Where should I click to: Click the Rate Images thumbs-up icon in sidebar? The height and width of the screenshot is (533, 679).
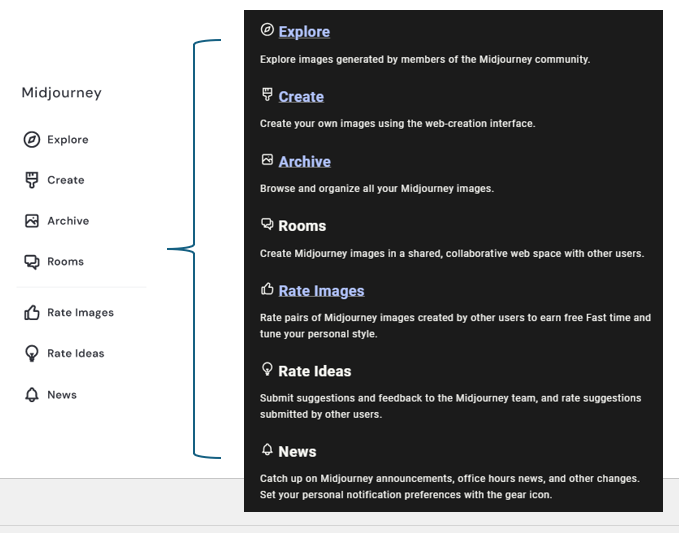pyautogui.click(x=32, y=312)
